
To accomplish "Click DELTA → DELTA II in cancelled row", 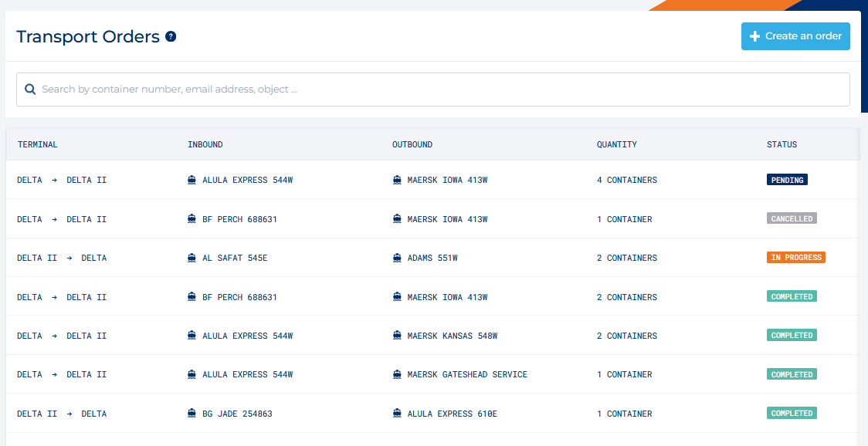I will click(x=62, y=220).
